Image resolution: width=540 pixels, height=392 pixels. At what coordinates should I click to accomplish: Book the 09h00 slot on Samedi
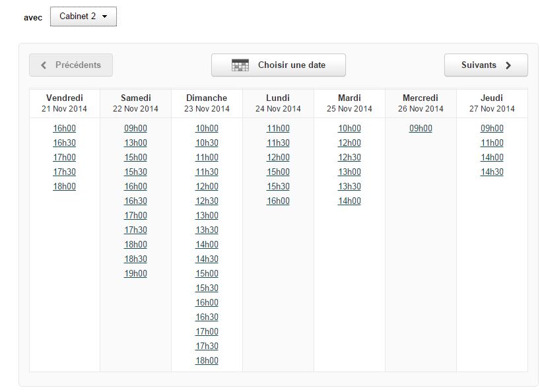pyautogui.click(x=136, y=129)
